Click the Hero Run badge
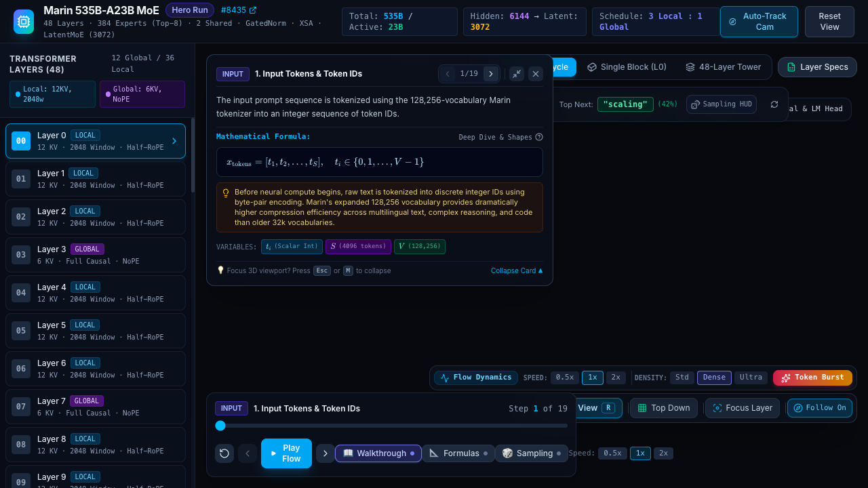This screenshot has height=488, width=868. coord(190,10)
